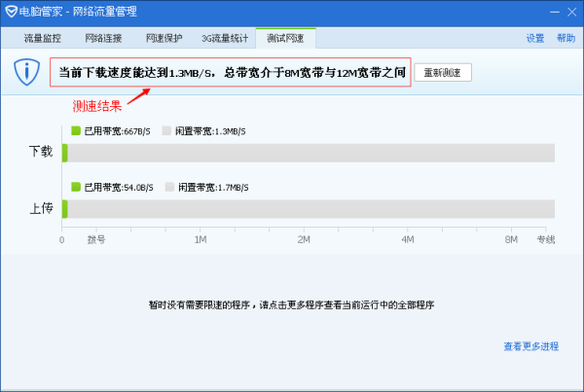This screenshot has height=392, width=584.
Task: Click download 已用带宽:667B/S legend
Action: point(111,131)
